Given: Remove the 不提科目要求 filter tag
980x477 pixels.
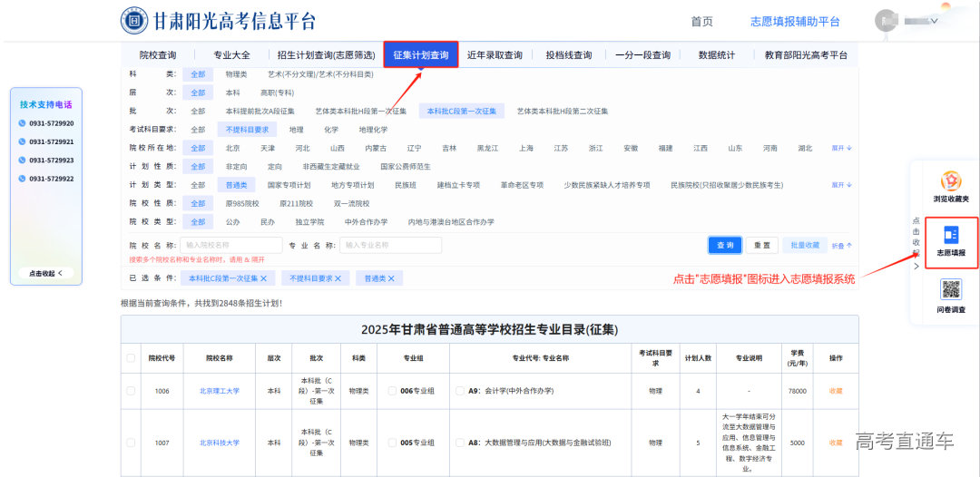Looking at the screenshot, I should click(x=338, y=278).
